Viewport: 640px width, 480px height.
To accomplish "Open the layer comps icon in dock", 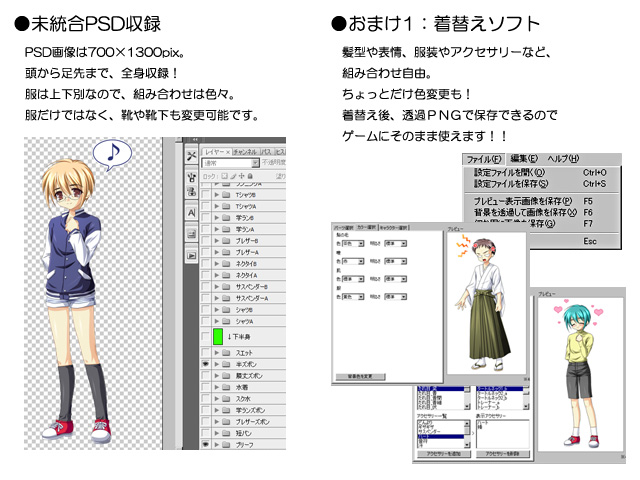I will 191,234.
